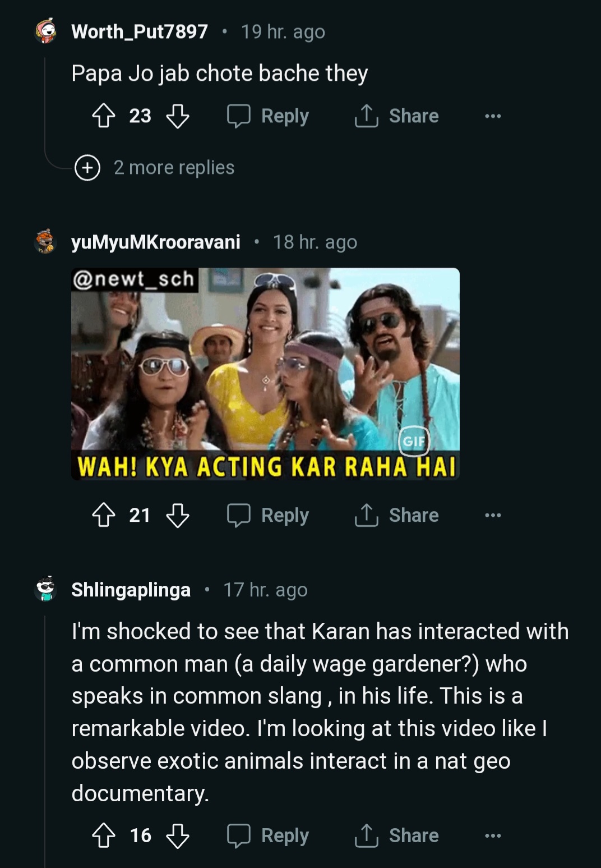The width and height of the screenshot is (601, 868).
Task: Open the 'Wah! Kya acting' GIF
Action: click(x=265, y=373)
